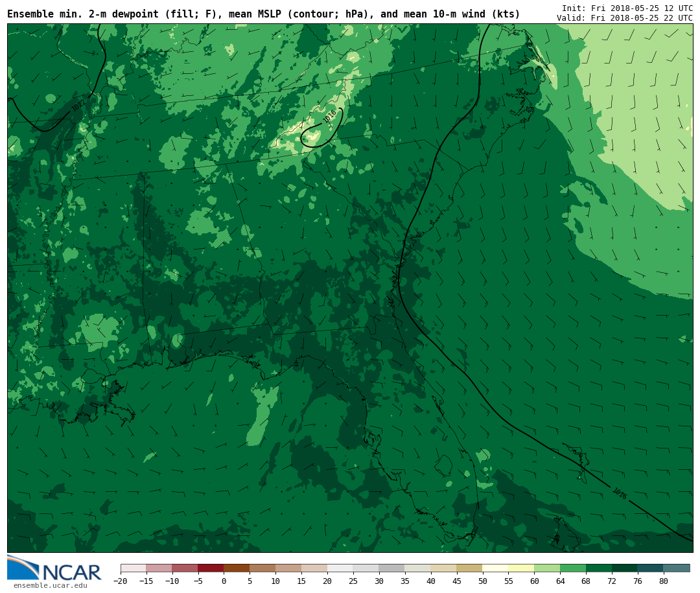Click the Valid time text
This screenshot has height=593, width=700.
pyautogui.click(x=624, y=18)
